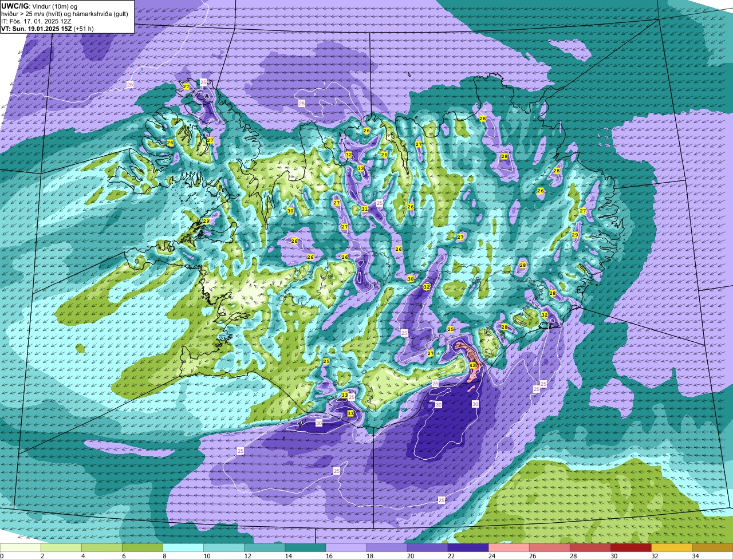Choose the olive green 6–8 m/s legend swatch
This screenshot has height=560, width=733.
[x=143, y=547]
